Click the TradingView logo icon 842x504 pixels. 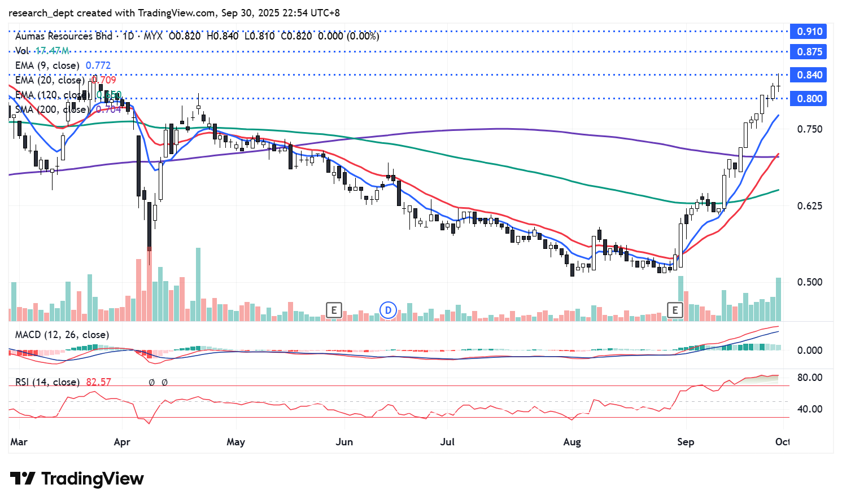(x=23, y=479)
